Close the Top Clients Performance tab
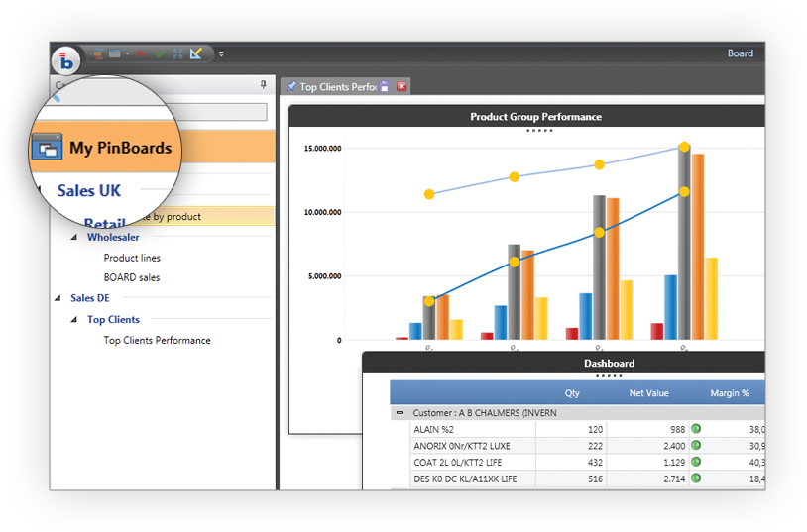 click(x=402, y=87)
